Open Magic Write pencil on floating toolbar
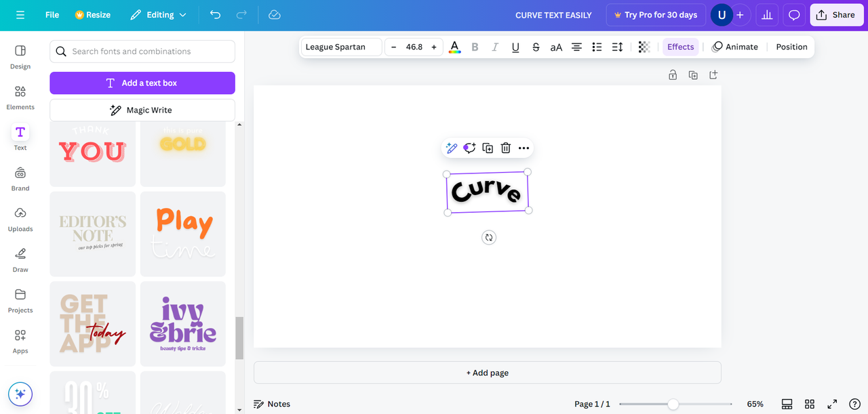 coord(452,148)
